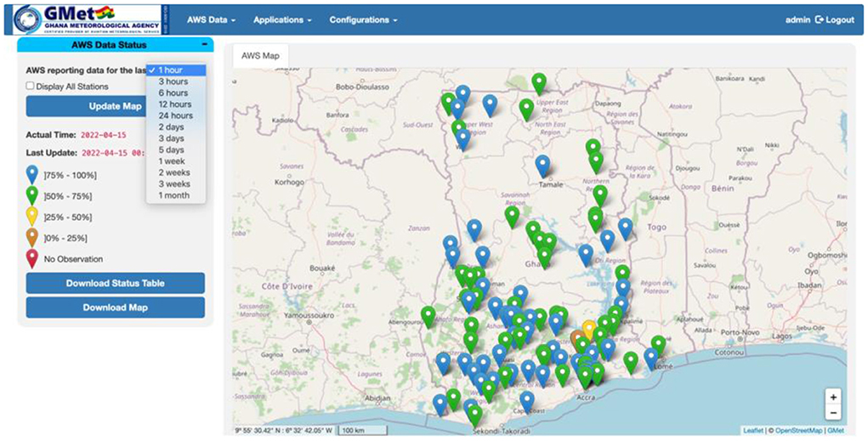Screen dimensions: 868x441
Task: Open the Configurations menu
Action: point(363,20)
